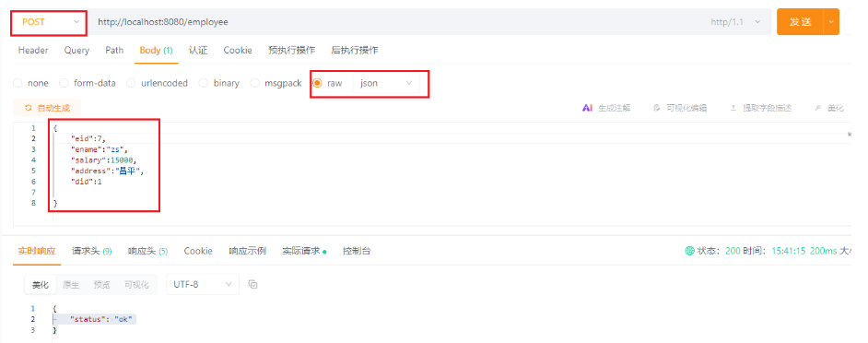
Task: Select the binary radio button
Action: tap(203, 83)
